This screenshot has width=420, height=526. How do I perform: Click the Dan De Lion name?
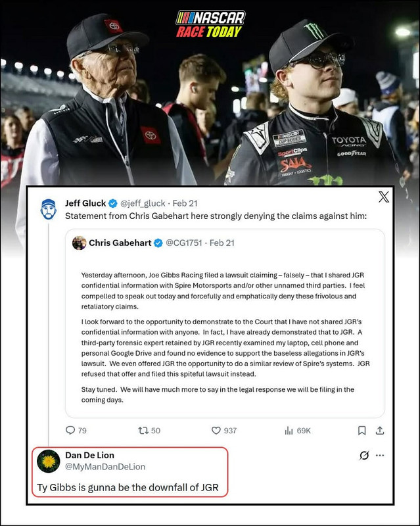click(89, 455)
